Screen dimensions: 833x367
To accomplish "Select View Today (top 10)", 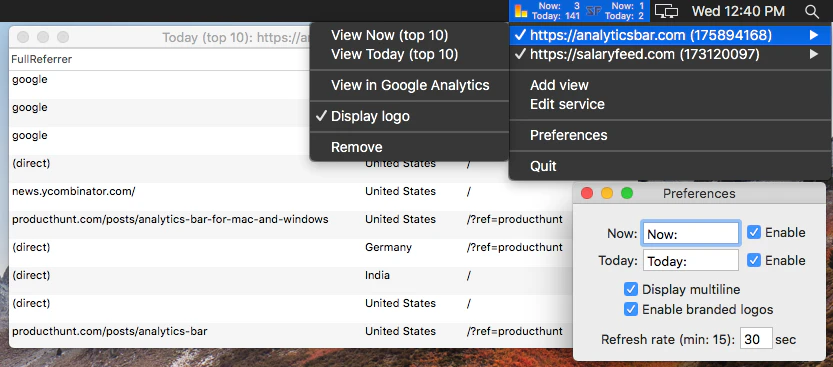I will [394, 54].
